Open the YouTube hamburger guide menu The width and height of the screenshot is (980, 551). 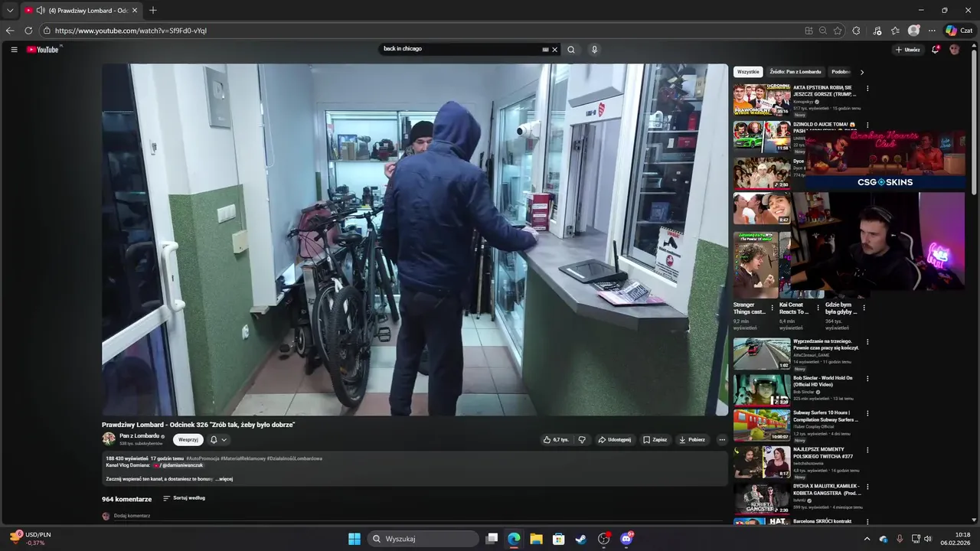(x=14, y=50)
